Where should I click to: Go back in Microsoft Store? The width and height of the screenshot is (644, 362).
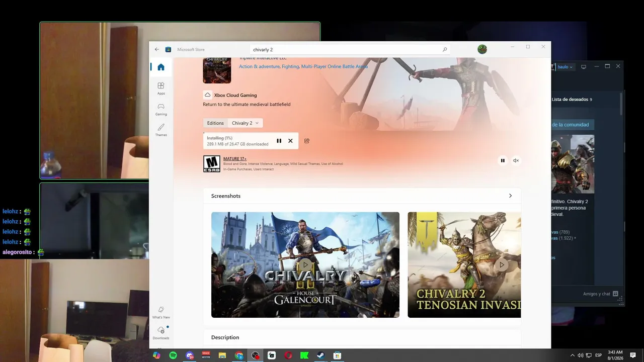pos(157,49)
